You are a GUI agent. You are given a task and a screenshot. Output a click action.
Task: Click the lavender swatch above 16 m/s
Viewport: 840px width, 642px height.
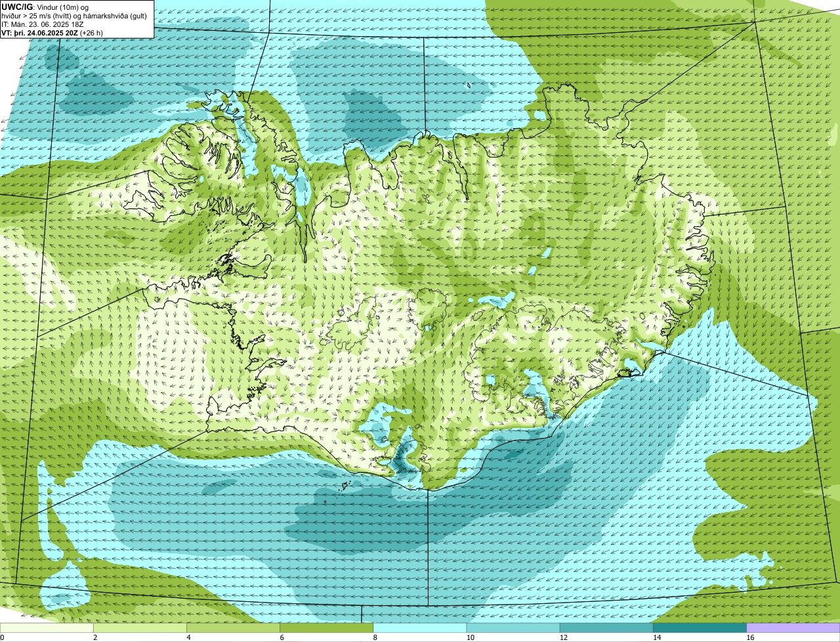coord(793,628)
